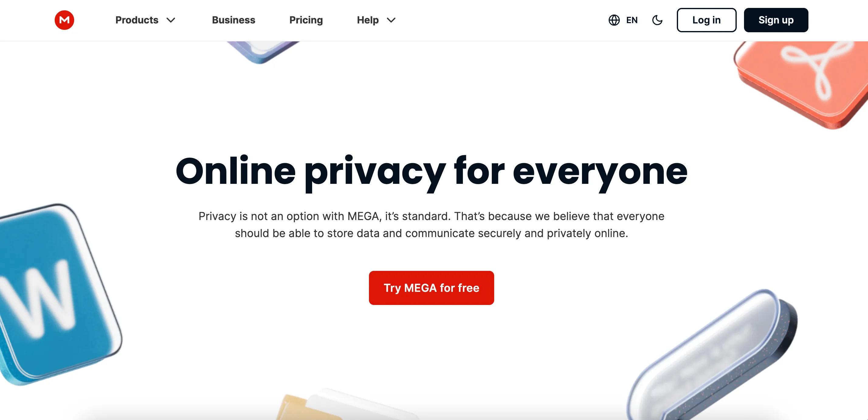Screen dimensions: 868x420
Task: Open the Business menu item
Action: coord(233,20)
